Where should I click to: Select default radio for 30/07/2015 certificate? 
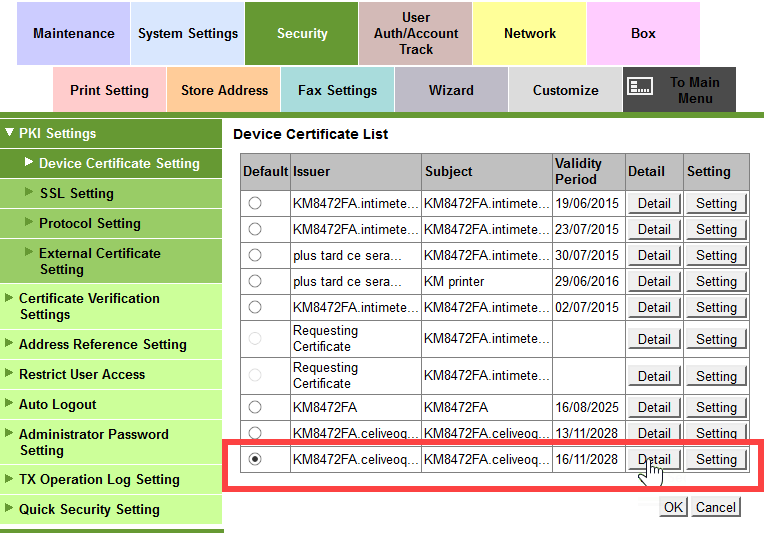pyautogui.click(x=255, y=255)
